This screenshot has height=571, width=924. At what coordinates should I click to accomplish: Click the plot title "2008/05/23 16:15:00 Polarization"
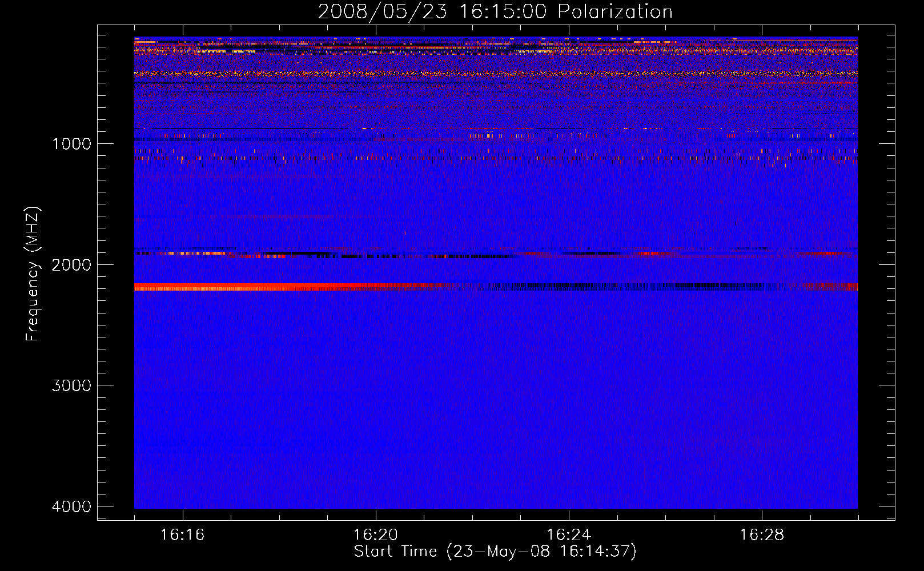[x=495, y=12]
